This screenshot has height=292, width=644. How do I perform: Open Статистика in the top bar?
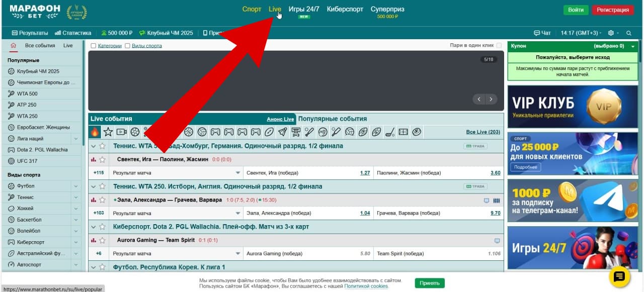click(73, 33)
